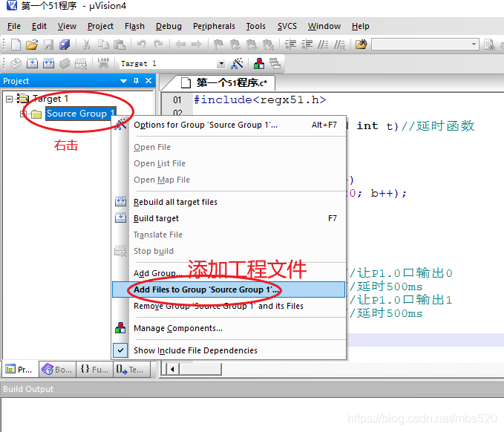Open the Debug menu
The width and height of the screenshot is (504, 432).
(168, 26)
